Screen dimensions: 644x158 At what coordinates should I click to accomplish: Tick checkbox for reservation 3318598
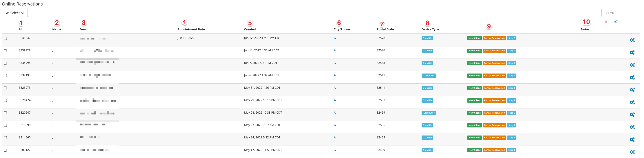(x=5, y=125)
